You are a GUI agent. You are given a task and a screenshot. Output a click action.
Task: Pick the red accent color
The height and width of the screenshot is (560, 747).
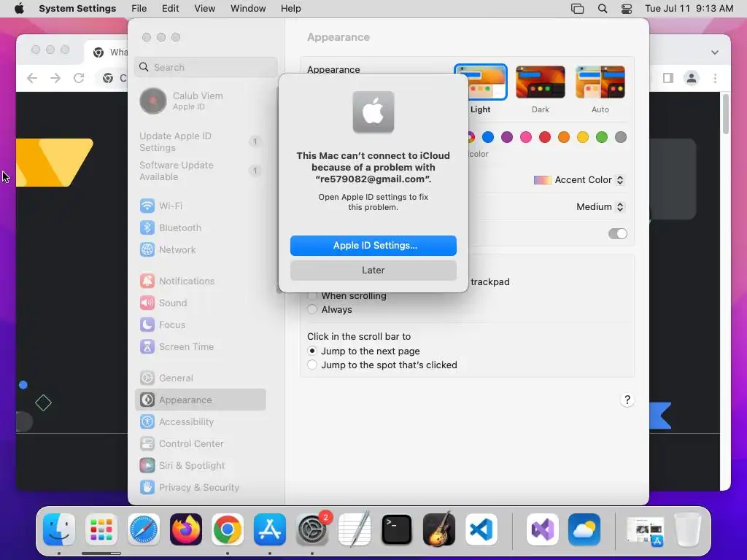click(544, 137)
